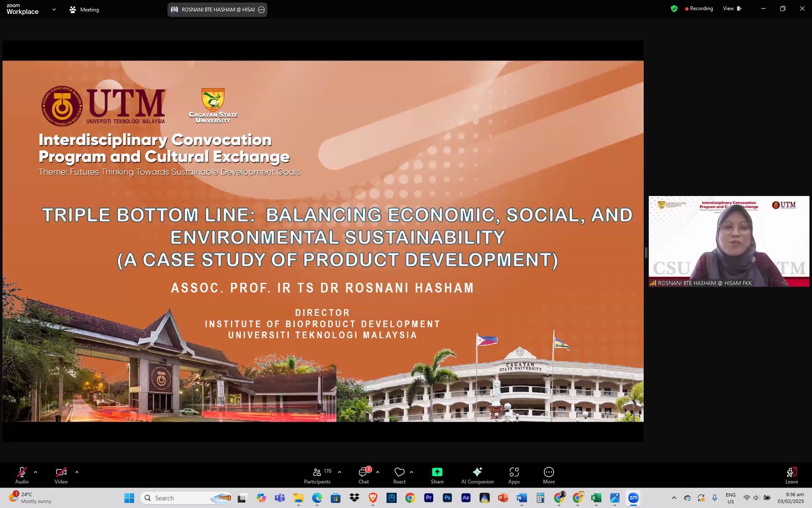Open the Chat panel
The width and height of the screenshot is (812, 508).
(364, 475)
